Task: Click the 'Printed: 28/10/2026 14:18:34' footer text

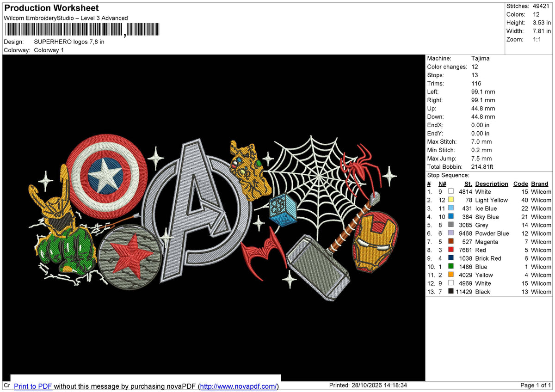Action: click(x=368, y=385)
